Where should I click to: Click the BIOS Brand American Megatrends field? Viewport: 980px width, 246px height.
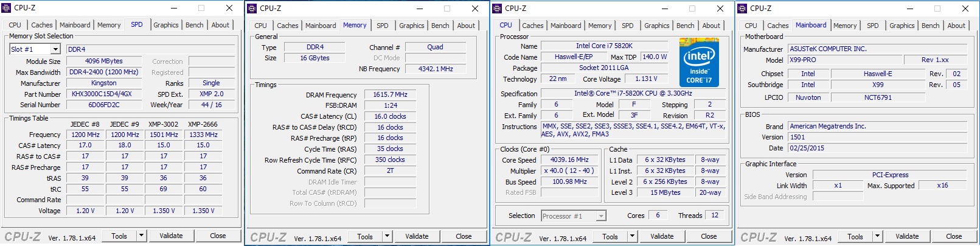click(877, 126)
